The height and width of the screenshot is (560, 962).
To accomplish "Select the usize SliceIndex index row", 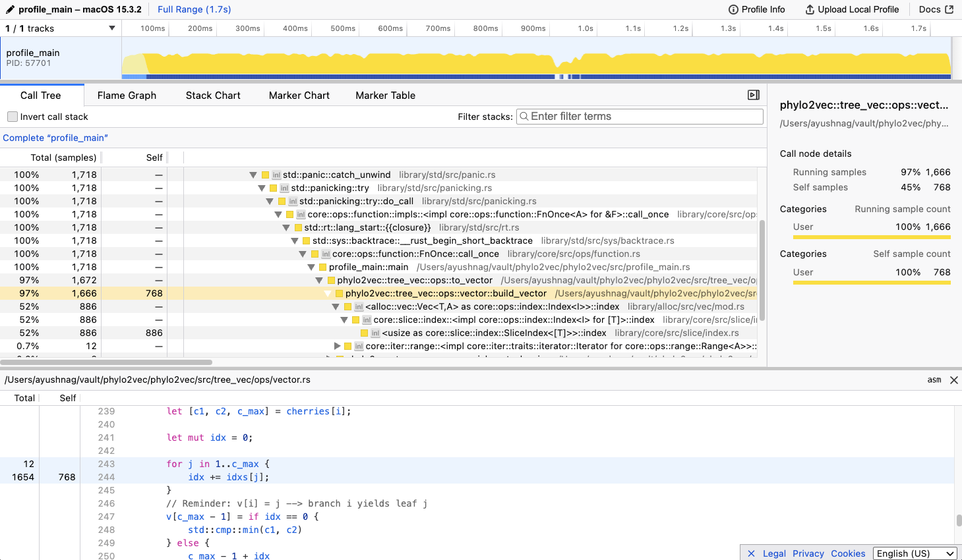I will pos(378,333).
